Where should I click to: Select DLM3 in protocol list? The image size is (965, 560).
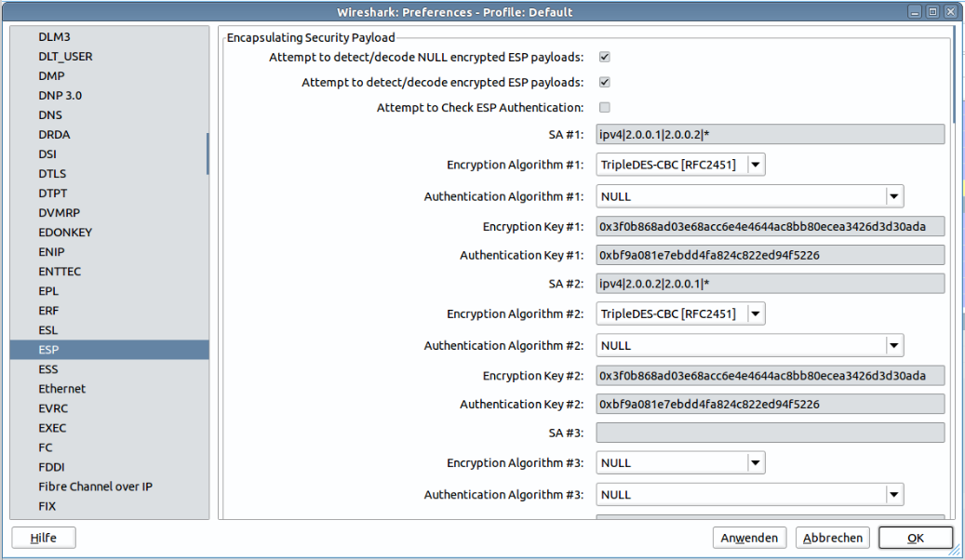pyautogui.click(x=109, y=37)
